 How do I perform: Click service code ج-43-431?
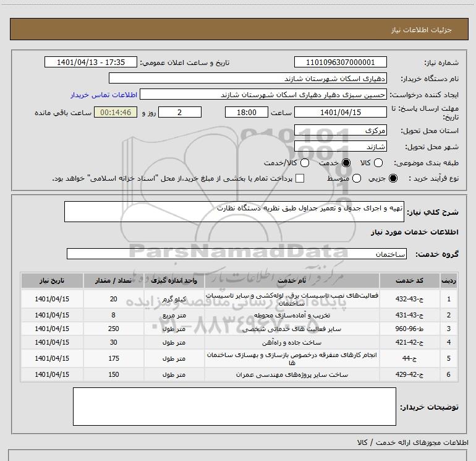pos(409,315)
